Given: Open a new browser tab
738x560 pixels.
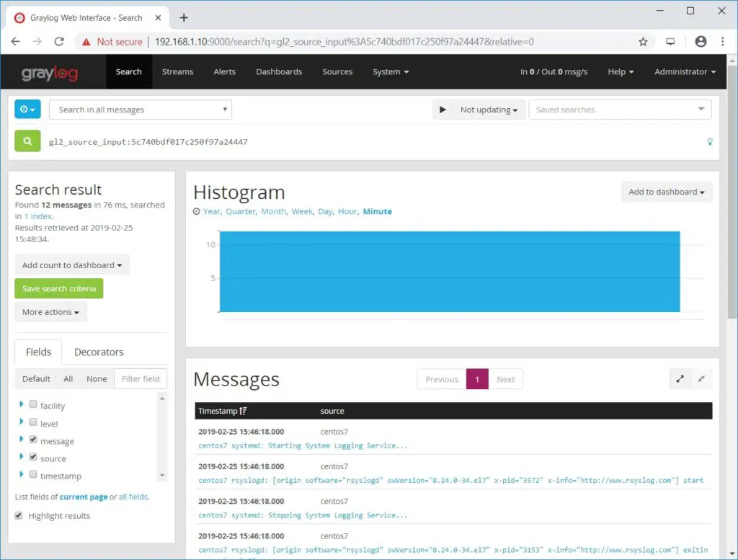Looking at the screenshot, I should tap(184, 17).
